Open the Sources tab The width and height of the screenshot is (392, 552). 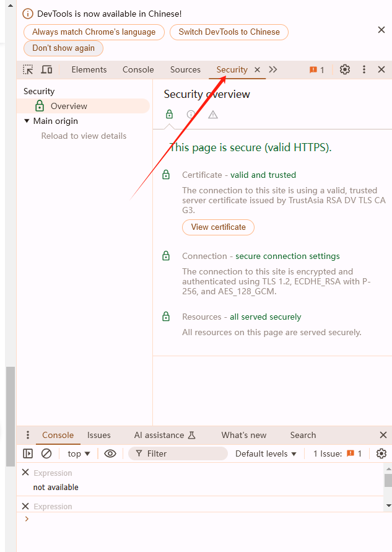pyautogui.click(x=185, y=70)
